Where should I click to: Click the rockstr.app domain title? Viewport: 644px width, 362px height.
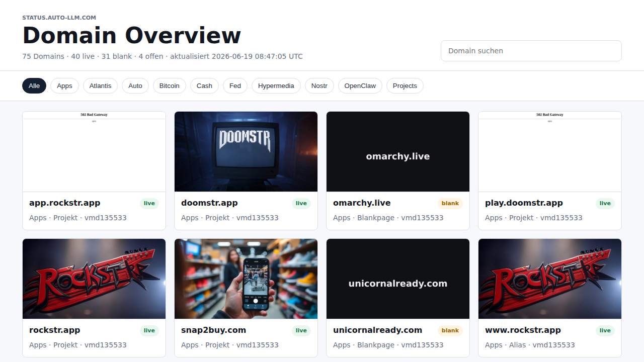(x=55, y=330)
